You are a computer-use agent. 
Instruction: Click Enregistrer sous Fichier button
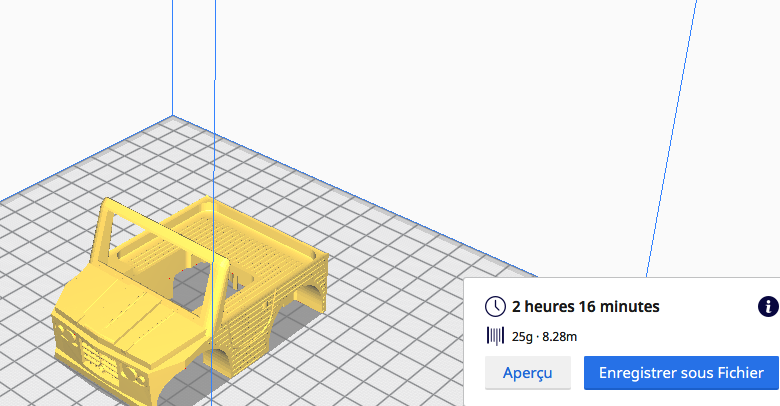(681, 373)
